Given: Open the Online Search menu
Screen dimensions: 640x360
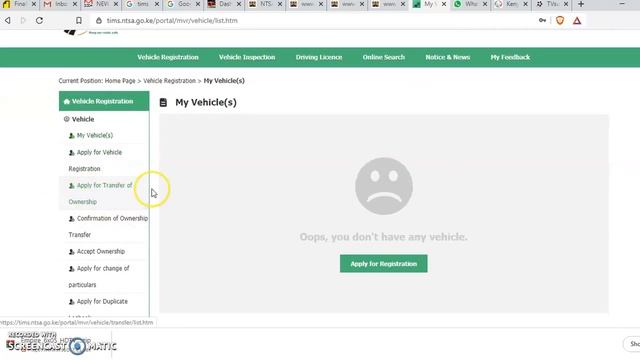Looking at the screenshot, I should click(384, 58).
